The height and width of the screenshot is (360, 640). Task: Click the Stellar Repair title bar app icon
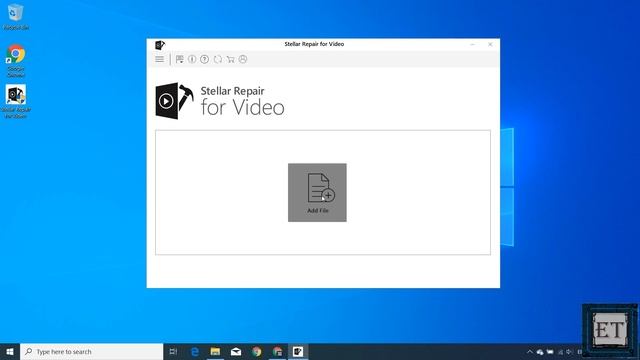coord(160,44)
